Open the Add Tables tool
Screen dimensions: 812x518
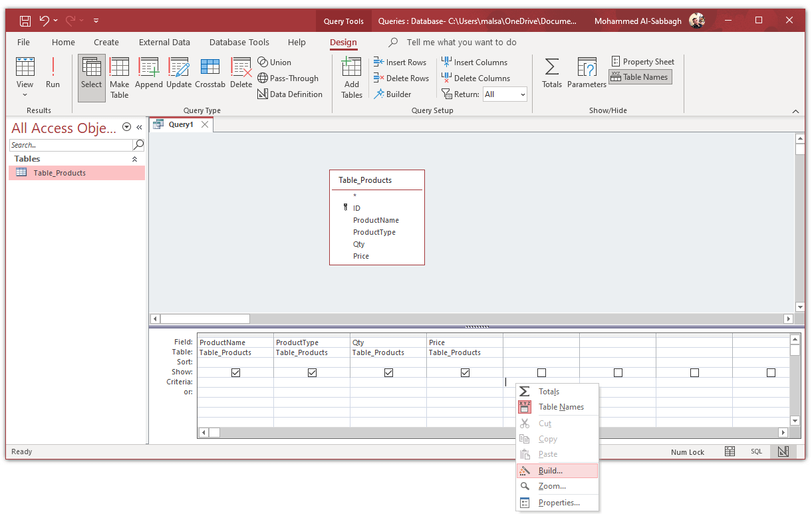[352, 78]
